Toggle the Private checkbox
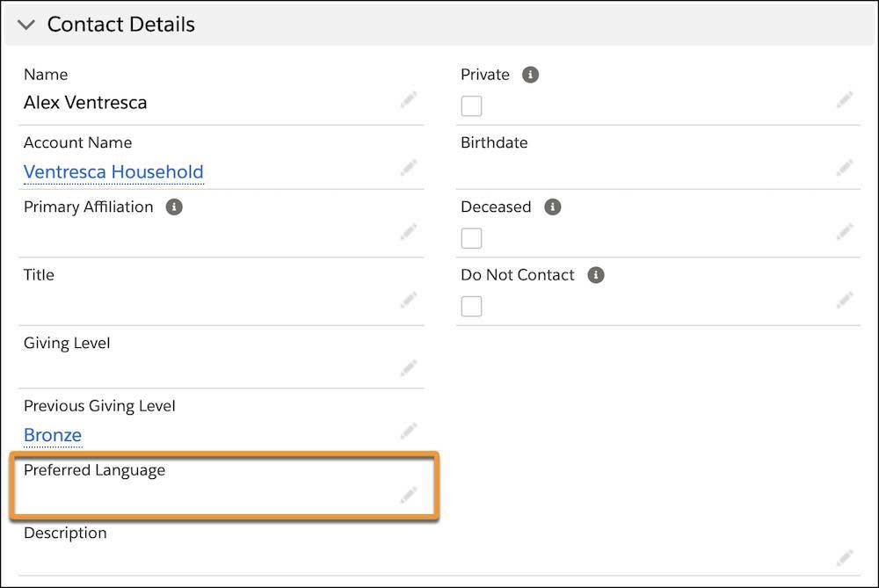 click(x=471, y=106)
